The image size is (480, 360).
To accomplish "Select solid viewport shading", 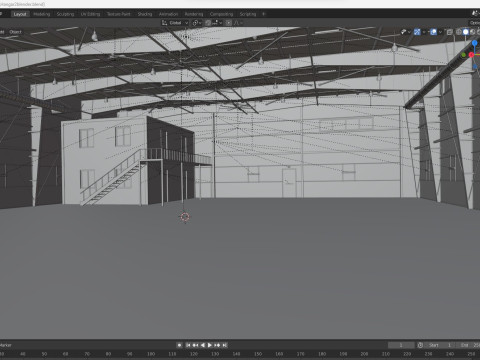I will 466,32.
